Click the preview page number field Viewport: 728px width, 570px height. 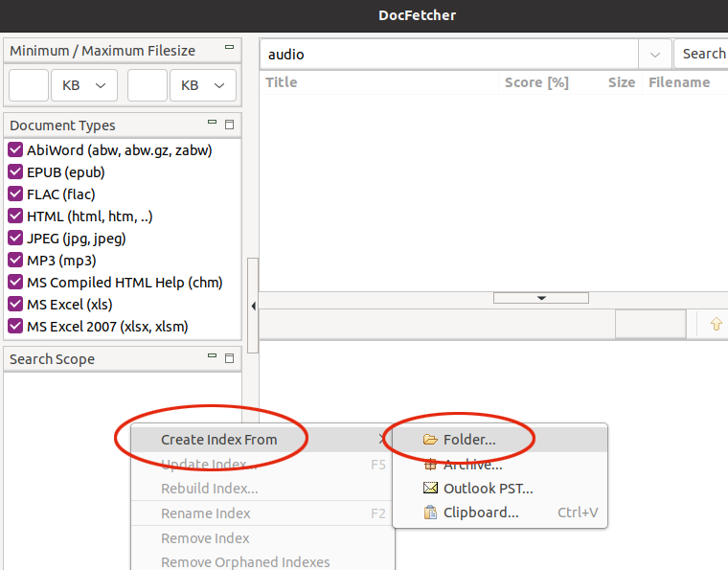pyautogui.click(x=650, y=324)
